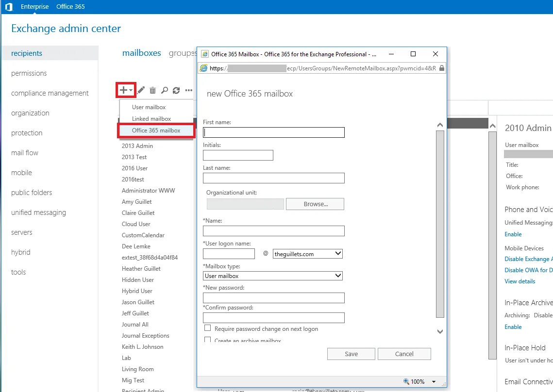This screenshot has height=392, width=553.
Task: Enable Create an archive mailbox
Action: 207,340
